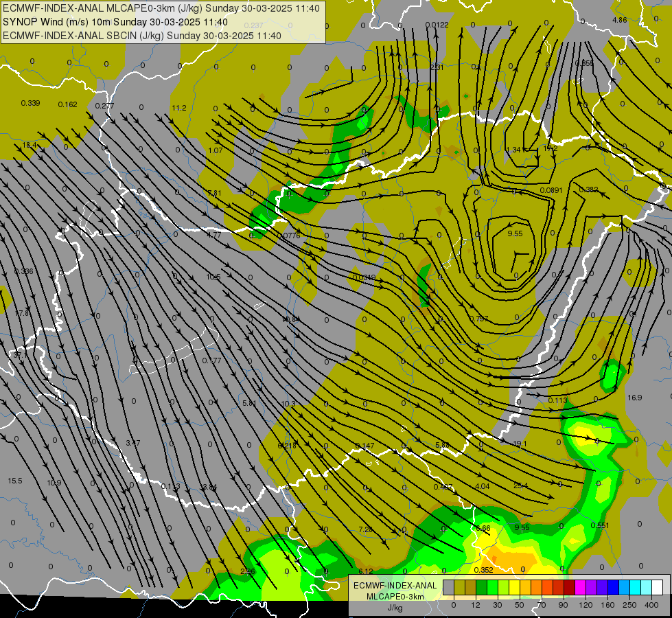
Task: Click the map value 0.407
Action: tap(443, 487)
